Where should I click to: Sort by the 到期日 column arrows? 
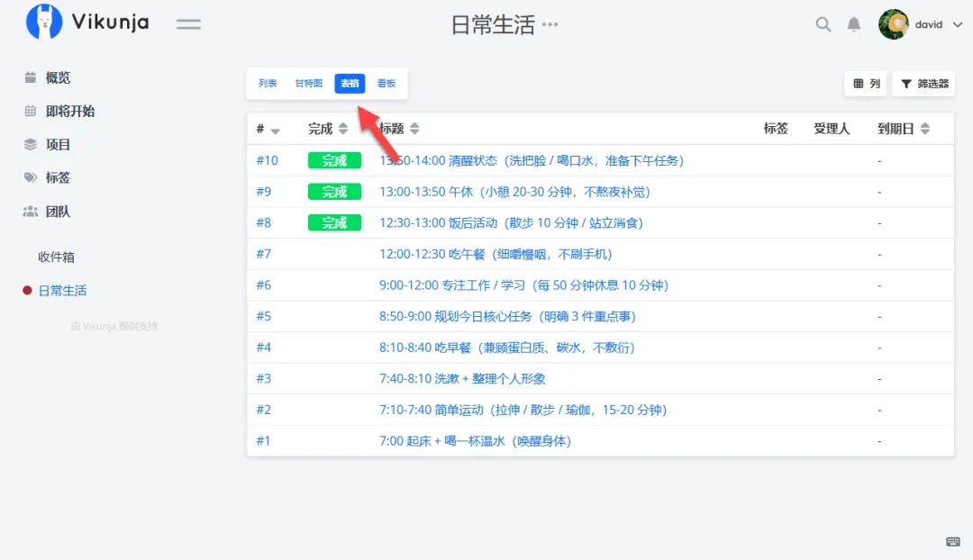point(924,129)
